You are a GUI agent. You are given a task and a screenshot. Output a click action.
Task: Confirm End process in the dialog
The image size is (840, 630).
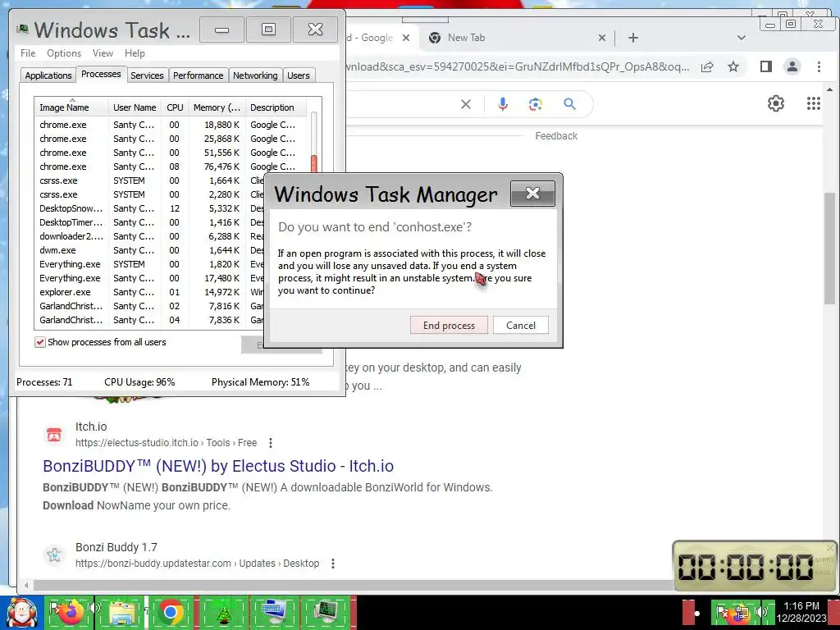click(449, 325)
